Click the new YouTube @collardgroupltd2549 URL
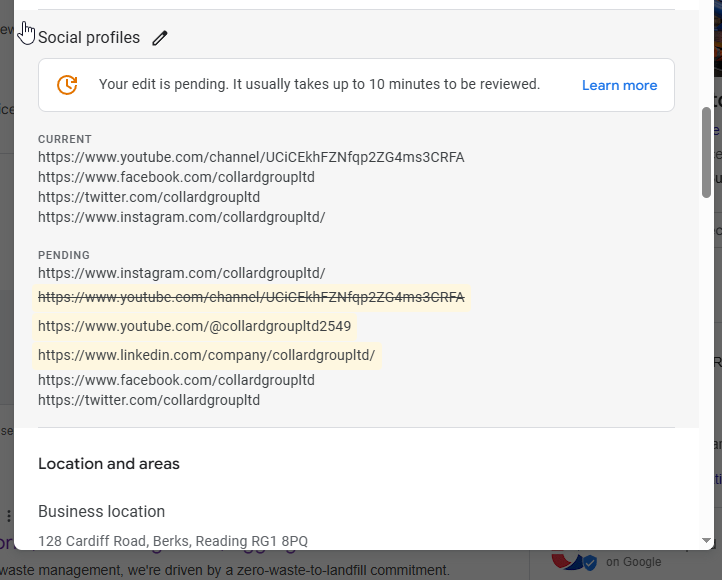722x580 pixels. (x=194, y=327)
